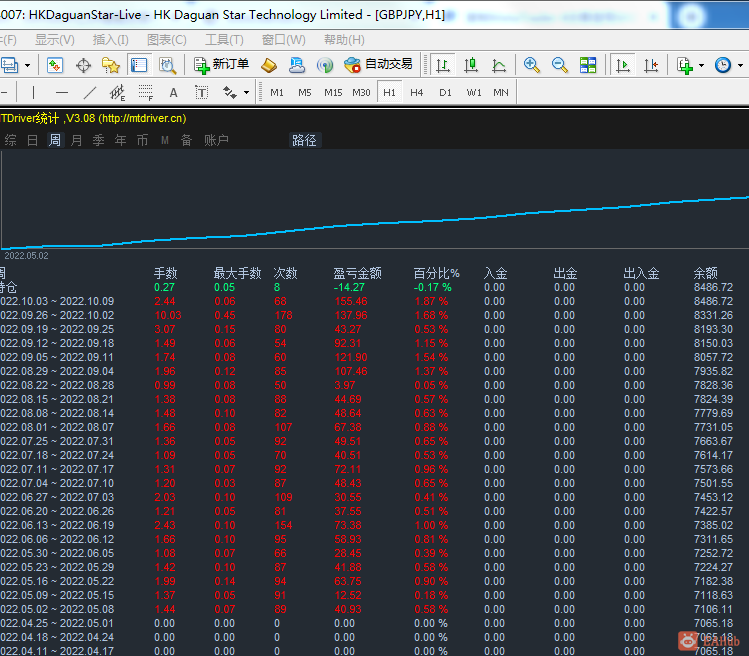
Task: Click the arrows objects tool icon
Action: pyautogui.click(x=230, y=92)
